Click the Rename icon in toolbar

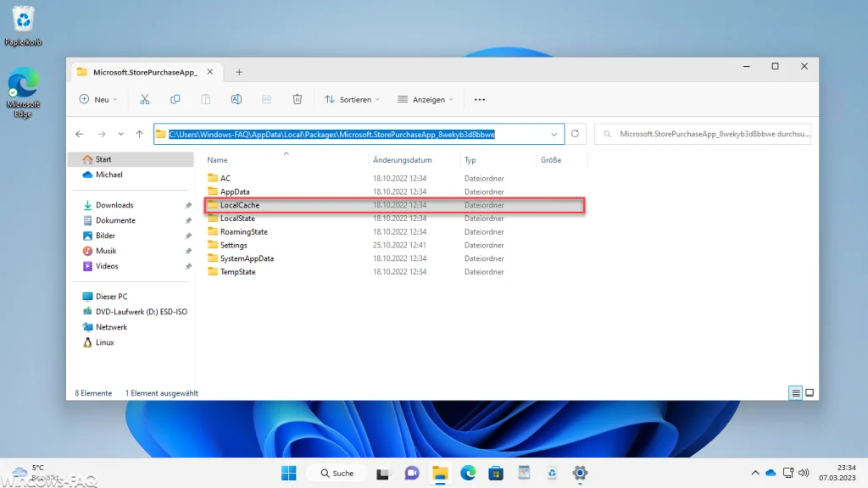click(x=236, y=99)
